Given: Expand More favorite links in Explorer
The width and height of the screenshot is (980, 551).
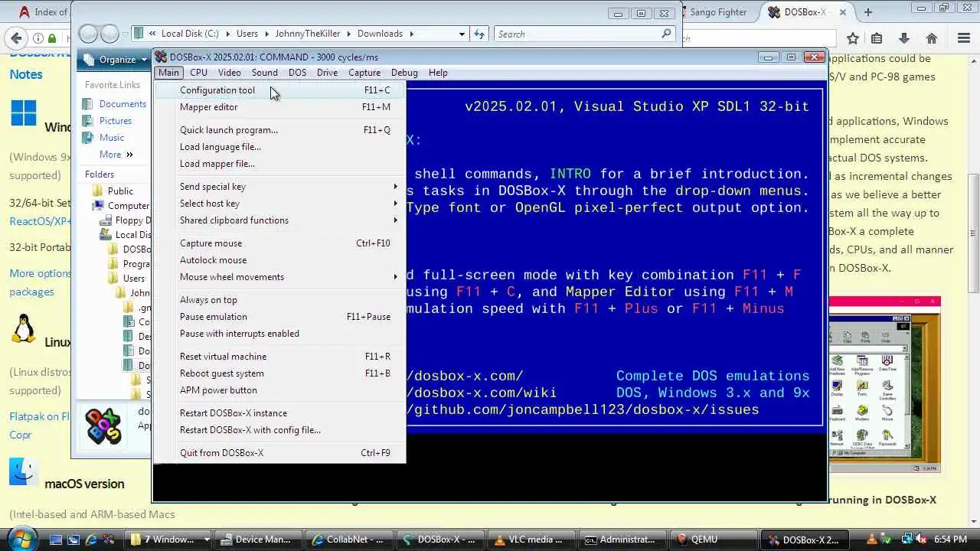Looking at the screenshot, I should pyautogui.click(x=116, y=155).
